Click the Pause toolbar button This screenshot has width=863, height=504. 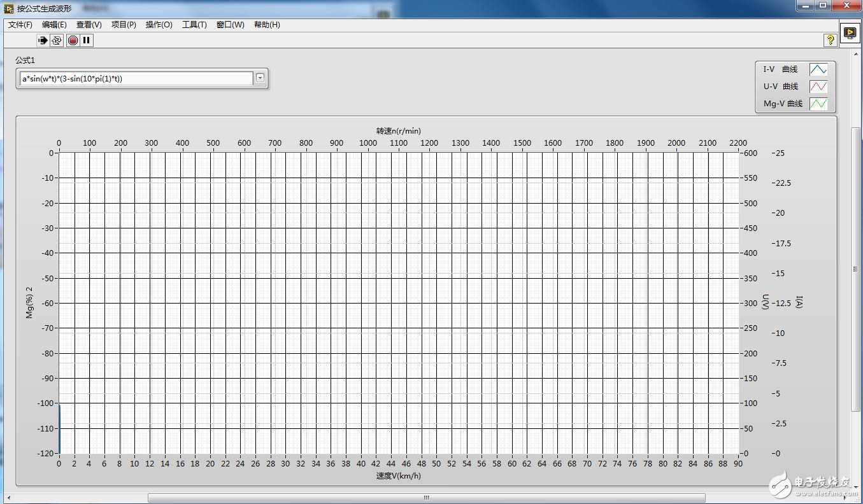pos(87,40)
